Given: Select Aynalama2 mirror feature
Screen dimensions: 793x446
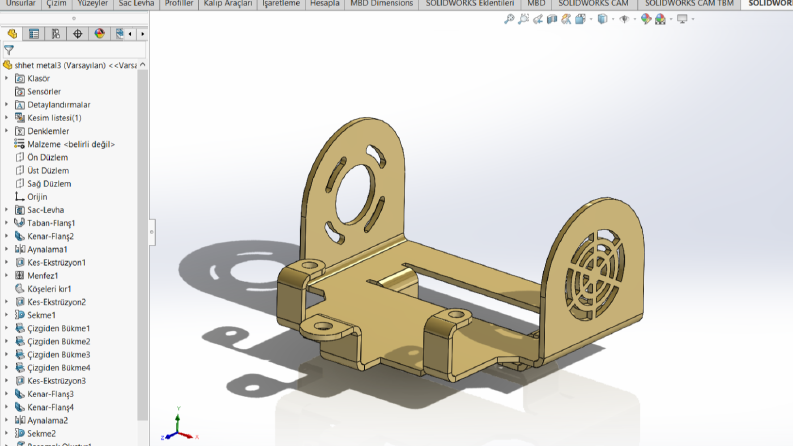Looking at the screenshot, I should point(48,420).
